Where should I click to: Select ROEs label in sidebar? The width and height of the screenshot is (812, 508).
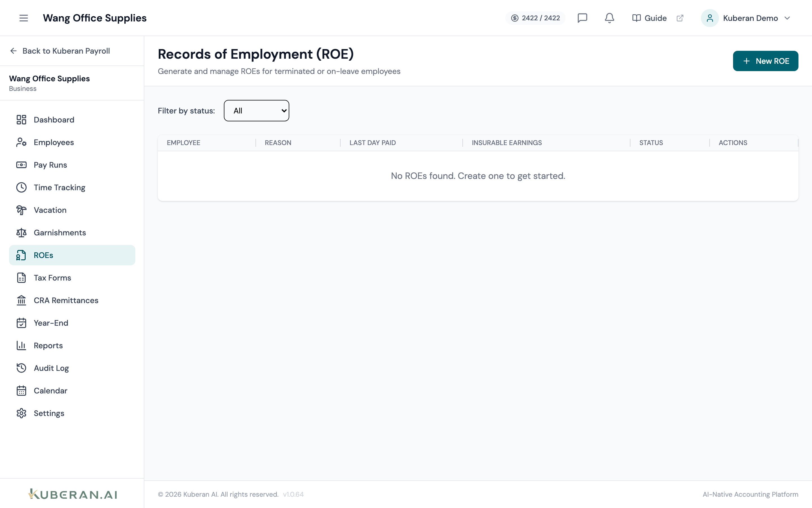[x=43, y=255]
